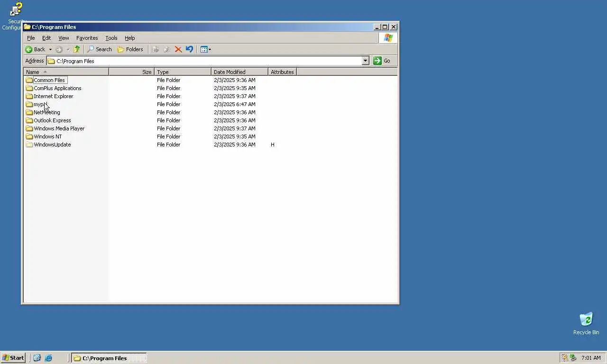Launch Internet Explorer from quick launch

tap(48, 358)
